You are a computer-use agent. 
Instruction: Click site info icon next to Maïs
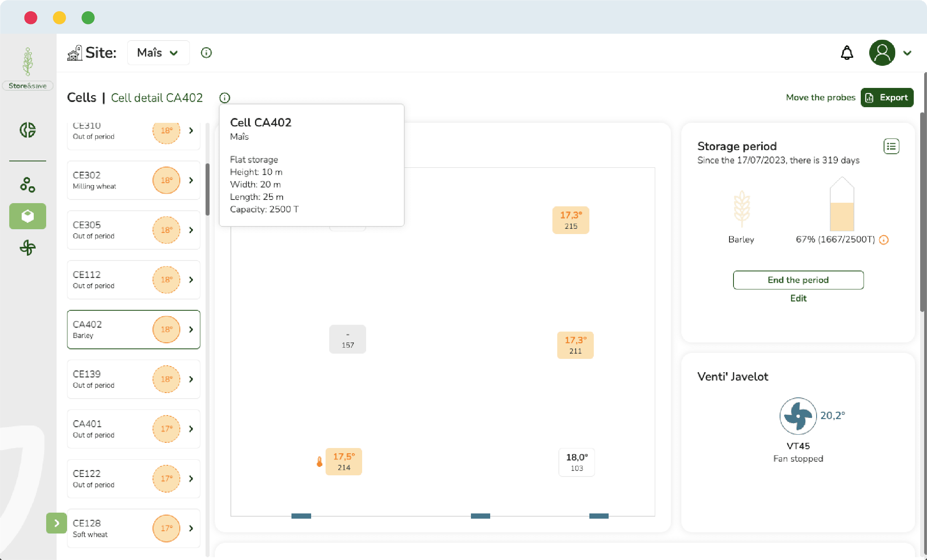tap(206, 53)
